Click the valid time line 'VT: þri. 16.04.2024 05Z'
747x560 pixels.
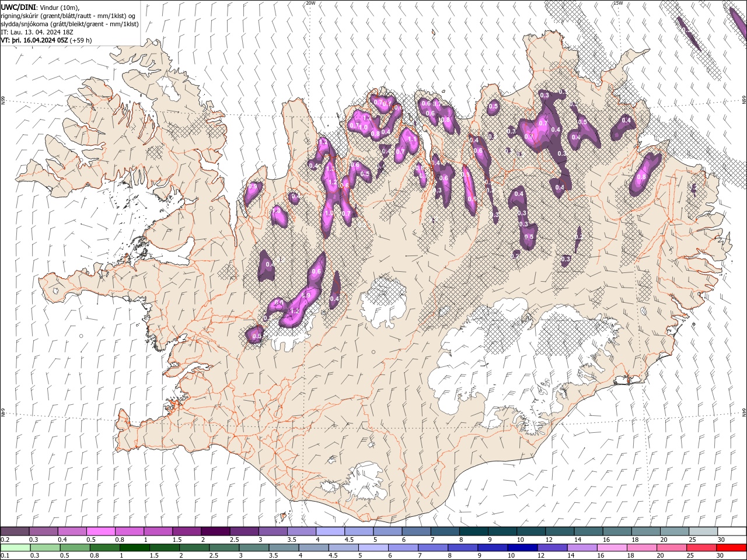pos(34,40)
